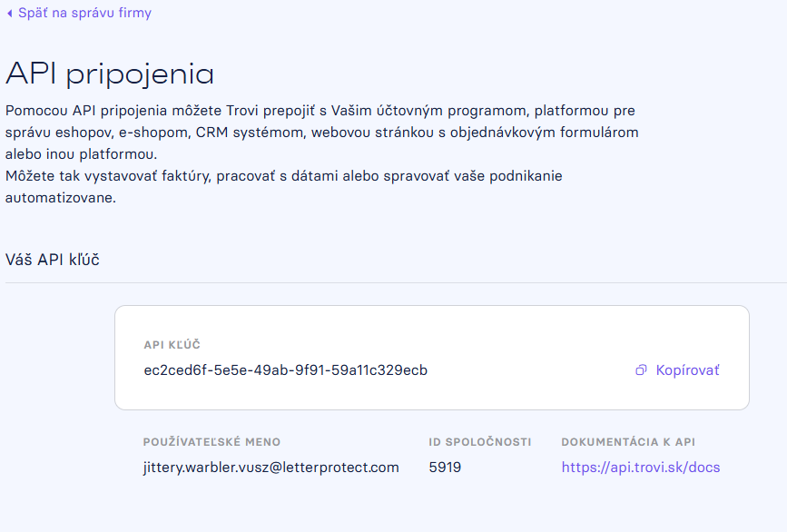Select the API key value ec2ced6f-5e5e-49ab-9f91-59a11c329ecb
This screenshot has height=532, width=787.
point(286,369)
